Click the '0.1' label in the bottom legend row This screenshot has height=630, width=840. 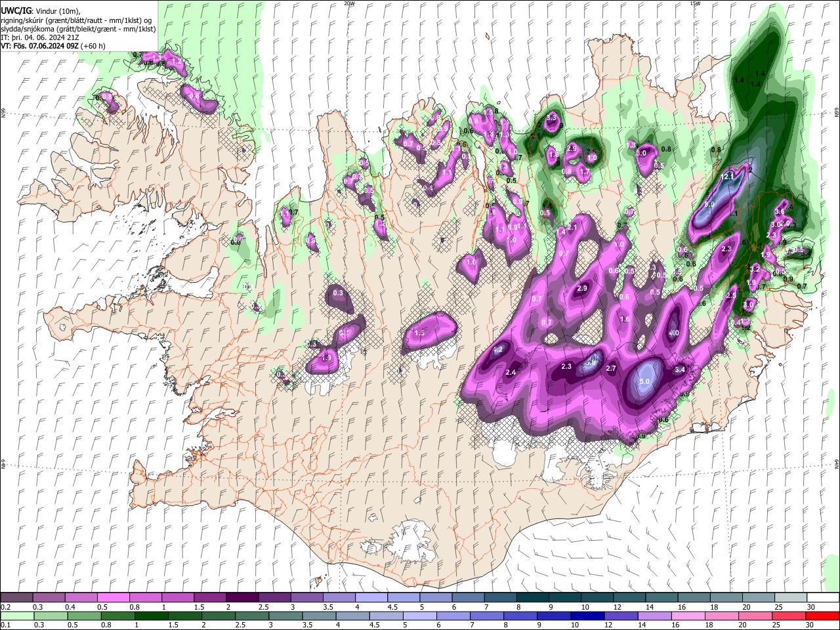pyautogui.click(x=5, y=625)
